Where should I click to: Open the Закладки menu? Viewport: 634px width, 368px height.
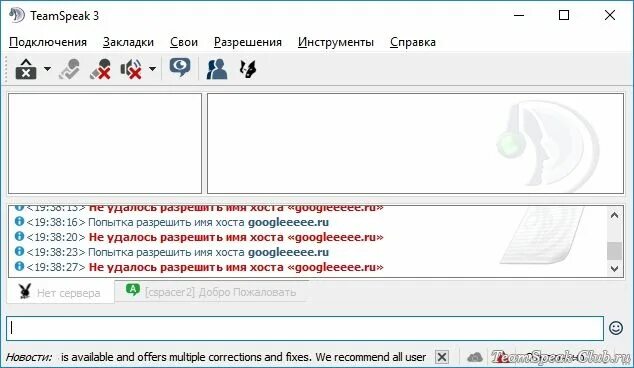pyautogui.click(x=128, y=42)
